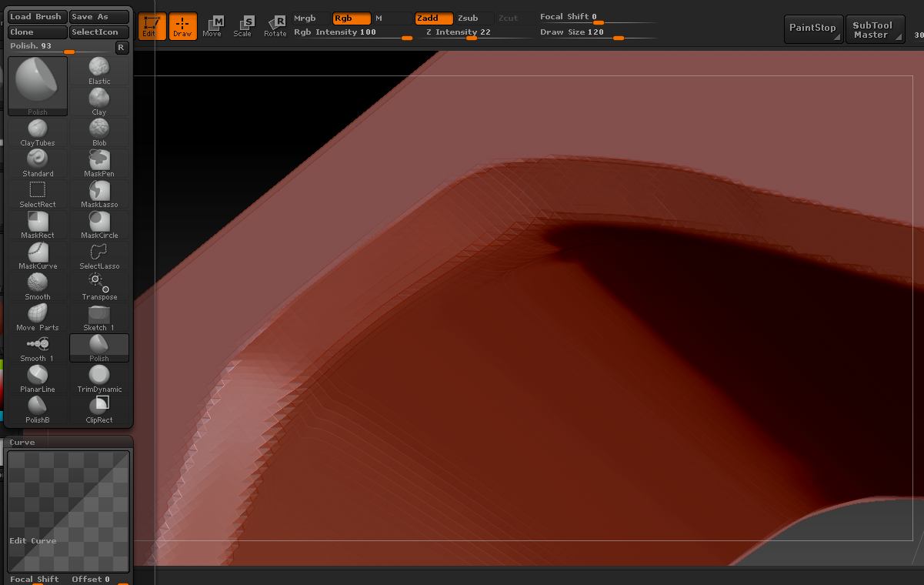The image size is (924, 585).
Task: Select the MaskLasso brush
Action: click(x=99, y=194)
